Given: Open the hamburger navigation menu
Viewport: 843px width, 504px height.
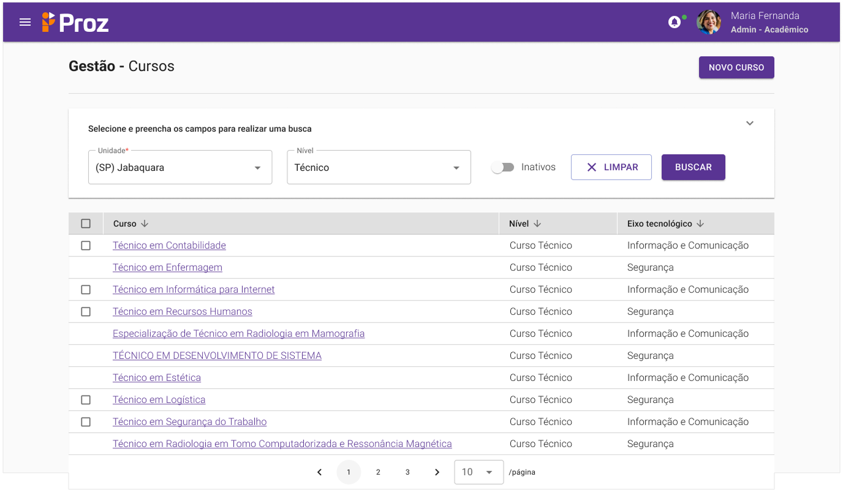Looking at the screenshot, I should tap(25, 22).
